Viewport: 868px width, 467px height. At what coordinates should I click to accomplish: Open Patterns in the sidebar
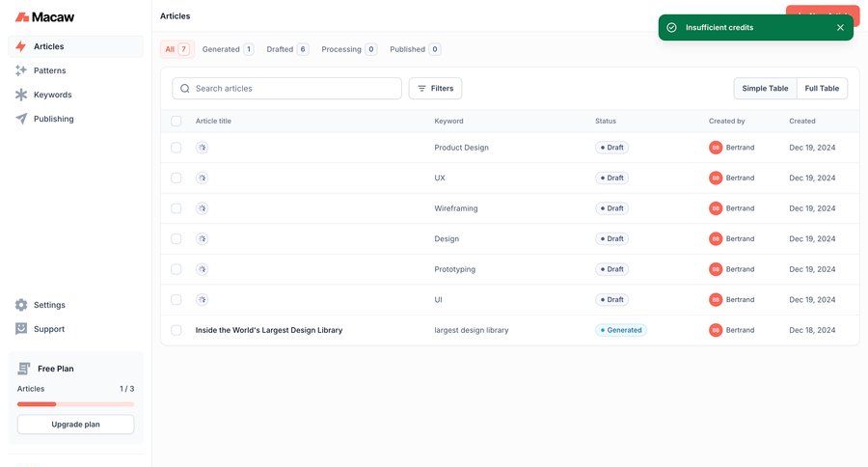[75, 70]
